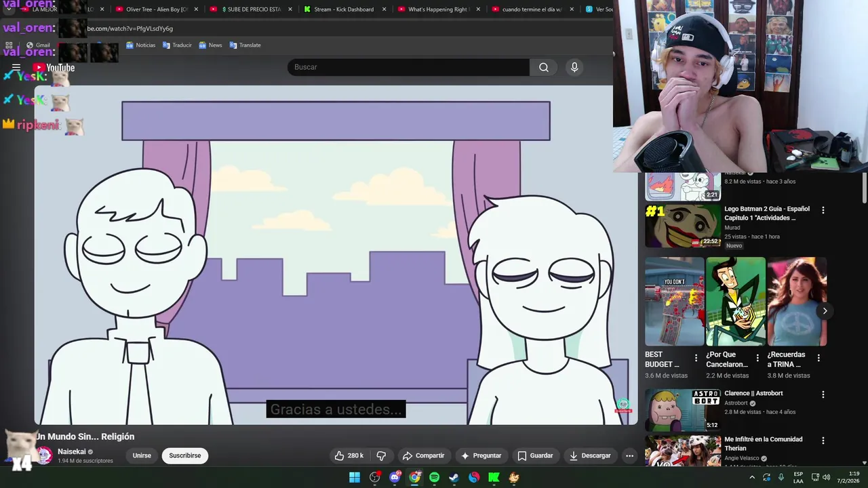Start voice search with microphone icon
This screenshot has height=488, width=868.
point(574,67)
